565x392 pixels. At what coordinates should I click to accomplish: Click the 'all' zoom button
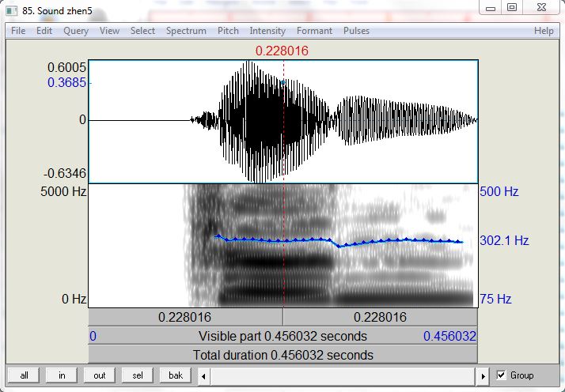(25, 375)
